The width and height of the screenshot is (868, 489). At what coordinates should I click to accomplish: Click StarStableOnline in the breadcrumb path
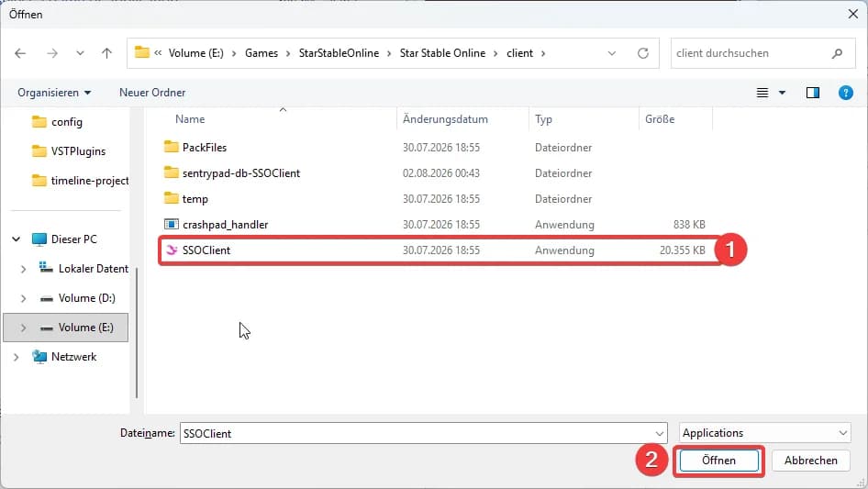tap(339, 53)
